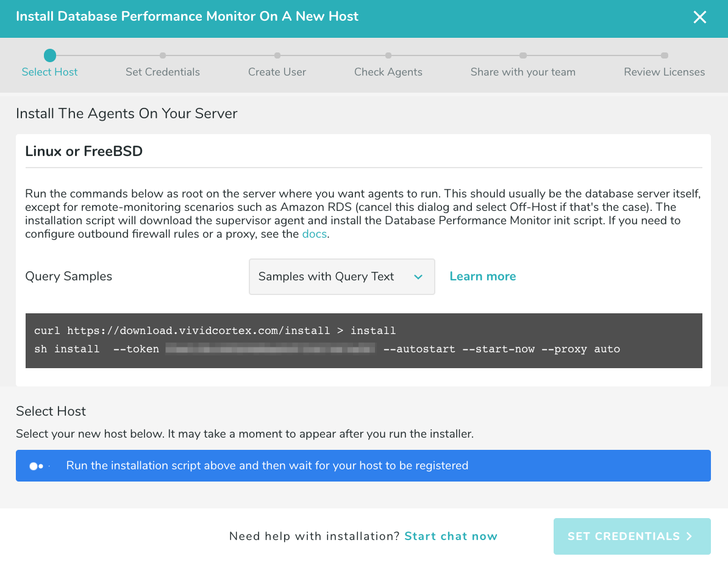Click the Start chat now link
Screen dimensions: 728x562
tap(451, 536)
